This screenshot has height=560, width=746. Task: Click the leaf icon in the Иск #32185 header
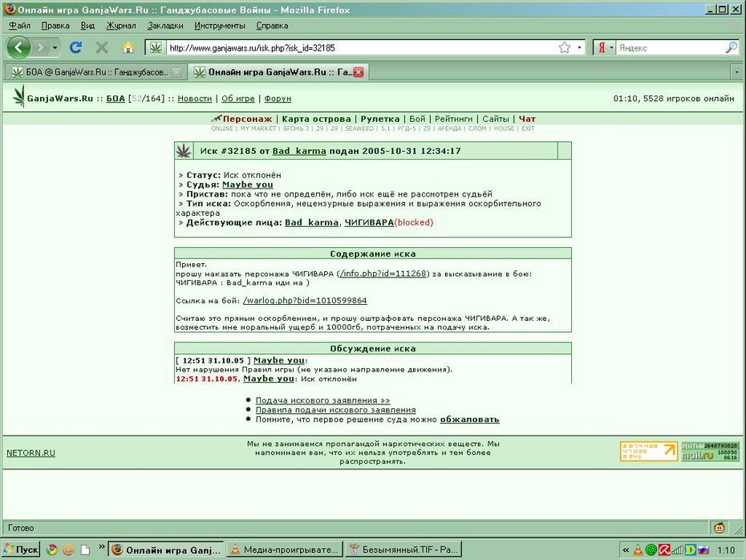184,151
